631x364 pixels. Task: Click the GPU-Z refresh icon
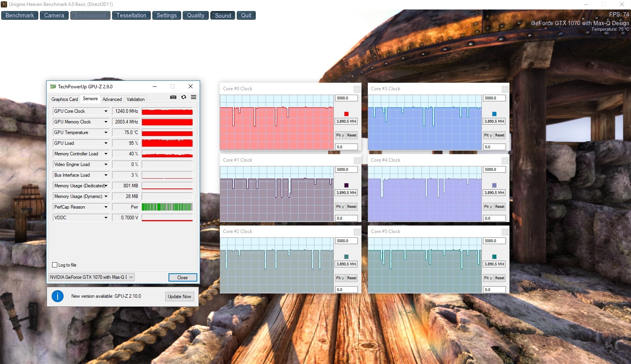[x=183, y=97]
